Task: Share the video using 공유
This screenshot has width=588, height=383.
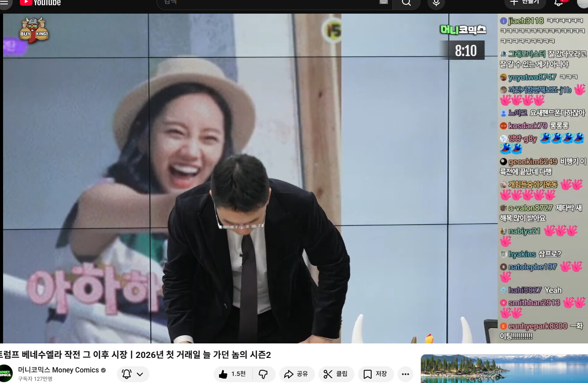Action: pos(296,374)
